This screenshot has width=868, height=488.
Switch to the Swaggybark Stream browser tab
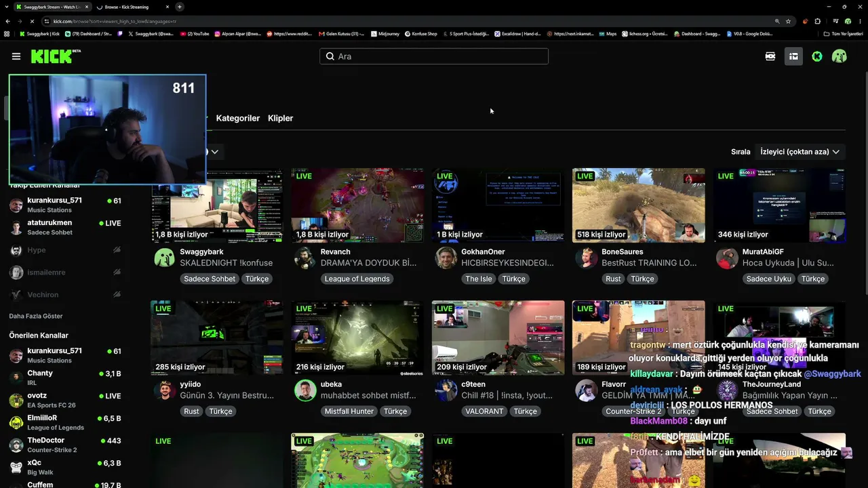[x=53, y=7]
